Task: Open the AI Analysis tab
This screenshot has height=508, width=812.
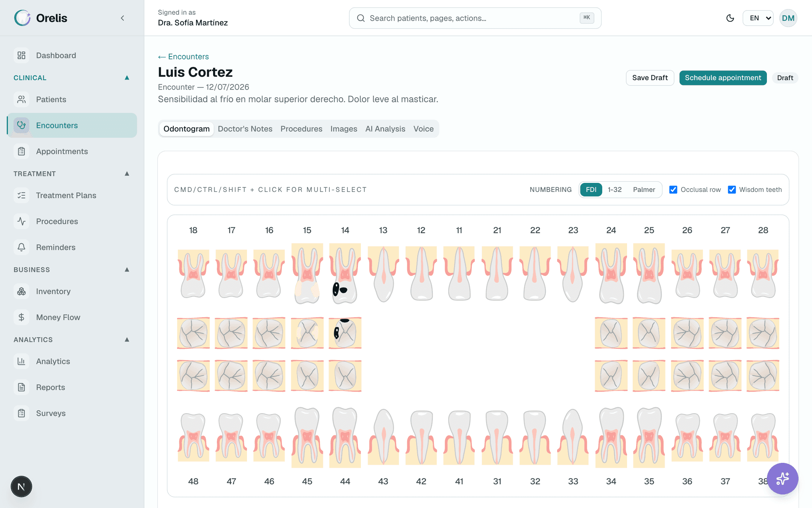Action: [385, 129]
